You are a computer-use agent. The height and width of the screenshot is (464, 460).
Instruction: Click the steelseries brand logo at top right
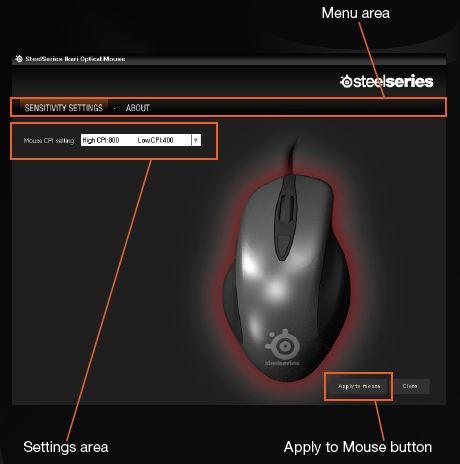coord(387,81)
